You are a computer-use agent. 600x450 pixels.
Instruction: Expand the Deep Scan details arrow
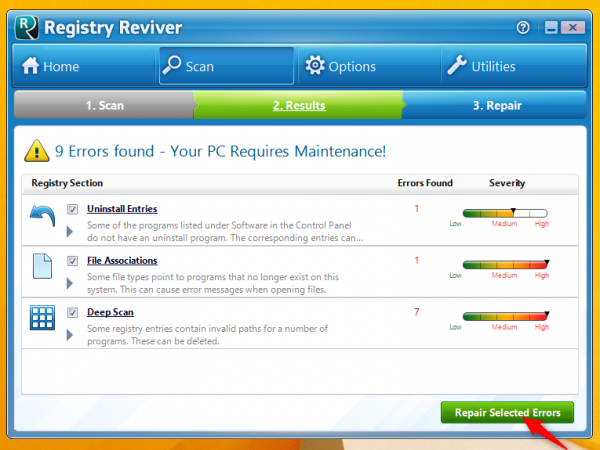coord(70,335)
